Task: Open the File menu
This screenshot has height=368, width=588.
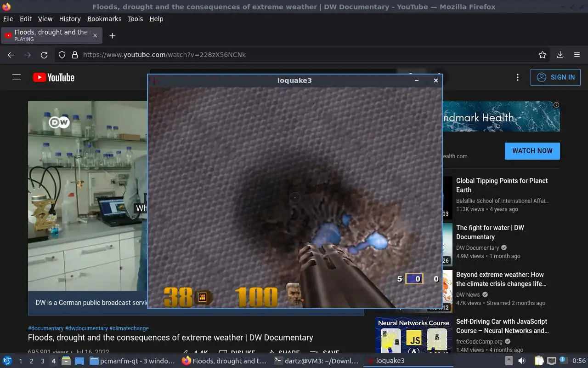Action: tap(8, 19)
